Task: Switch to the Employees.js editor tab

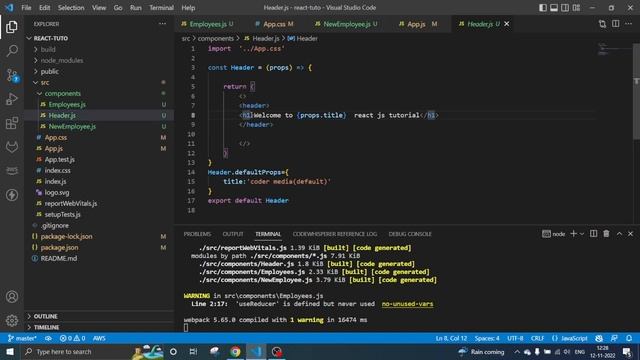Action: pyautogui.click(x=207, y=24)
